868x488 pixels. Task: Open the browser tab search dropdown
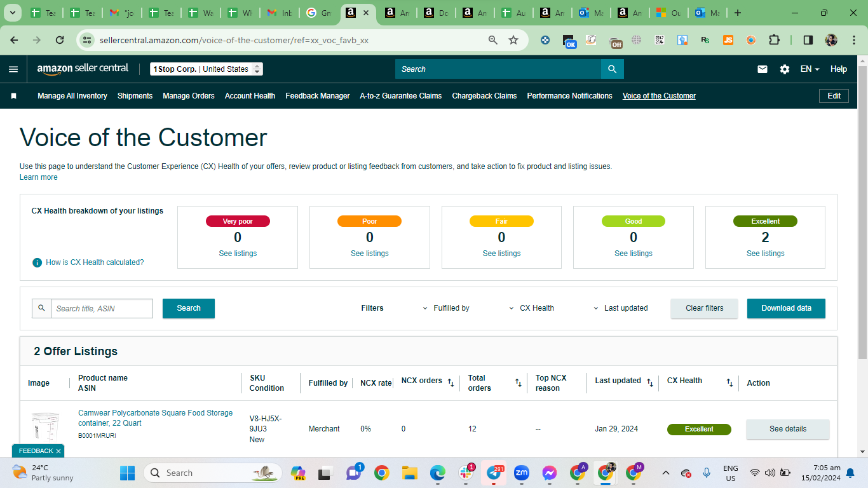point(13,13)
